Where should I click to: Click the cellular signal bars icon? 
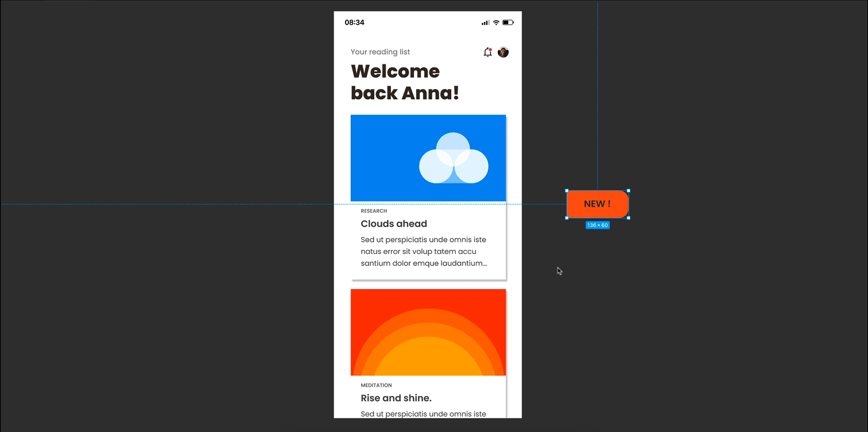pos(486,23)
